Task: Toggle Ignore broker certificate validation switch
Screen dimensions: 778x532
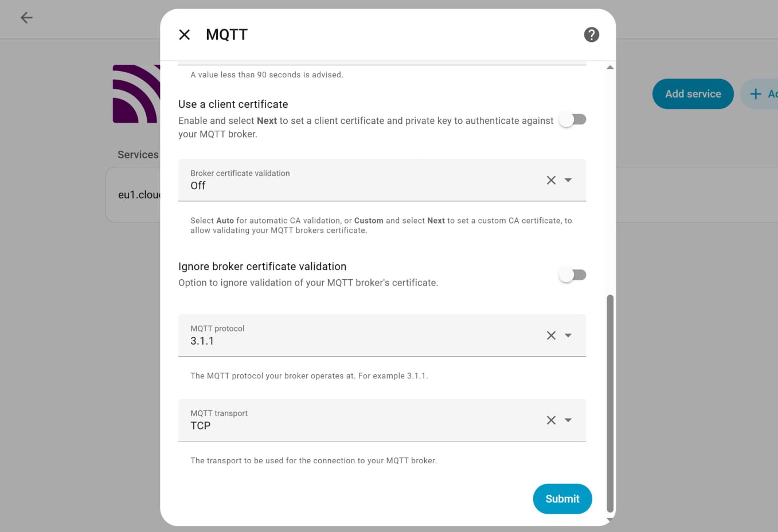Action: (572, 275)
